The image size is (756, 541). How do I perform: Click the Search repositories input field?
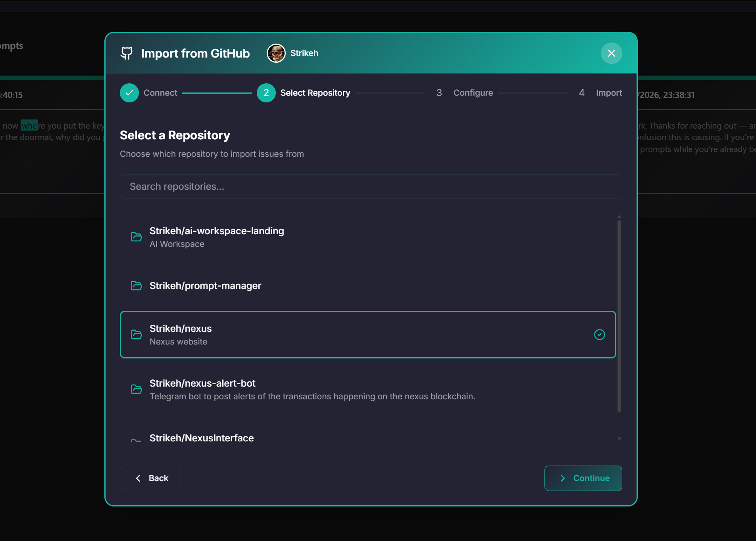coord(370,186)
